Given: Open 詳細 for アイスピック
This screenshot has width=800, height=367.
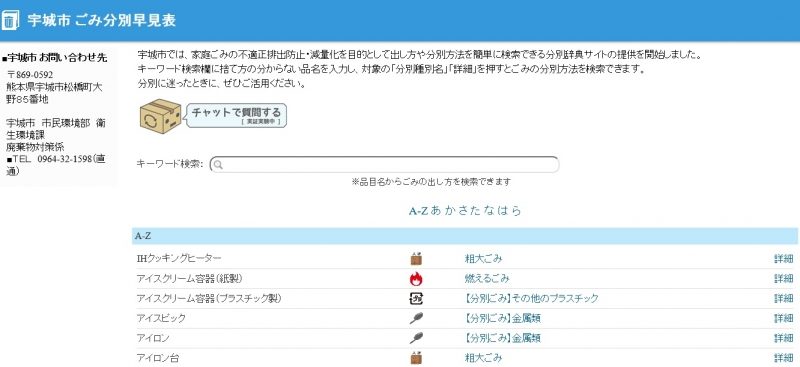Looking at the screenshot, I should 784,319.
